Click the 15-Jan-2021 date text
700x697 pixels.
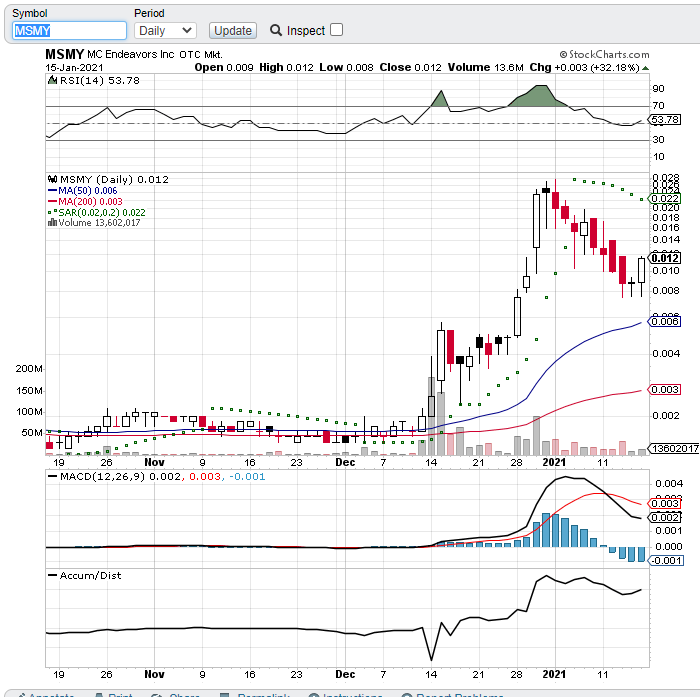(x=74, y=67)
